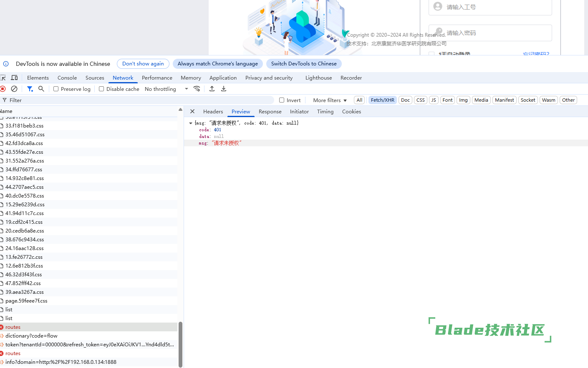
Task: Clear the network log
Action: (14, 89)
